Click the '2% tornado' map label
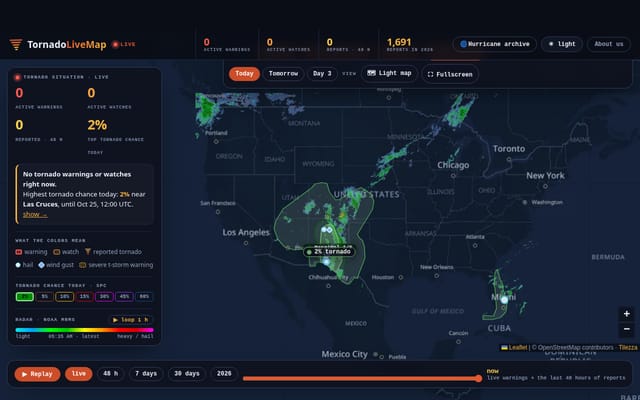640x400 pixels. 329,252
